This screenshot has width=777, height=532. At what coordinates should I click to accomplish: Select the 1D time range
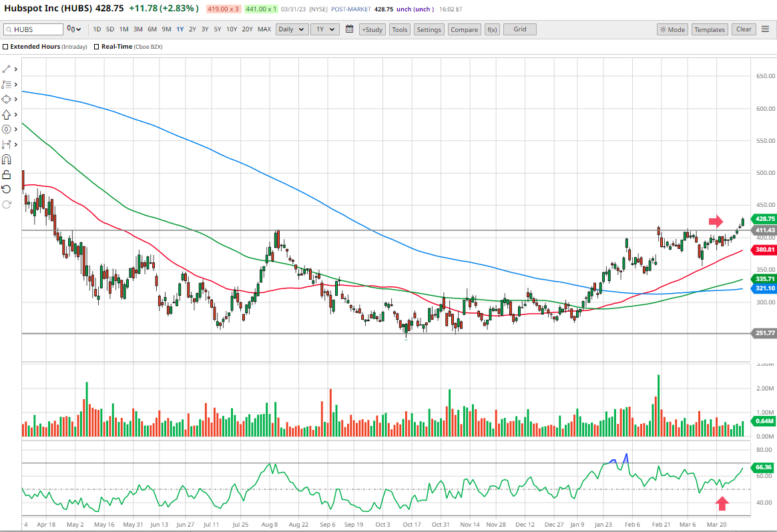[x=97, y=29]
